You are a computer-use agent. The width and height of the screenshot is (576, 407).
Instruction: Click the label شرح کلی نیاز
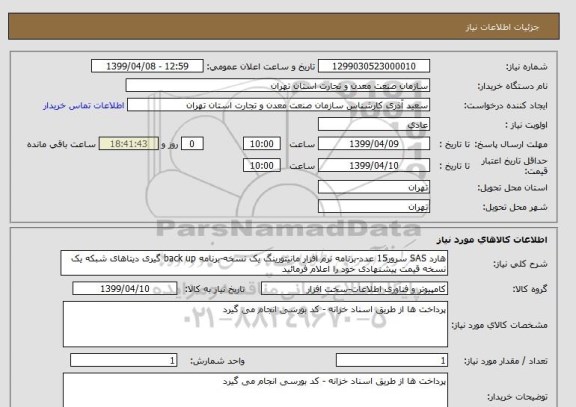tap(520, 264)
